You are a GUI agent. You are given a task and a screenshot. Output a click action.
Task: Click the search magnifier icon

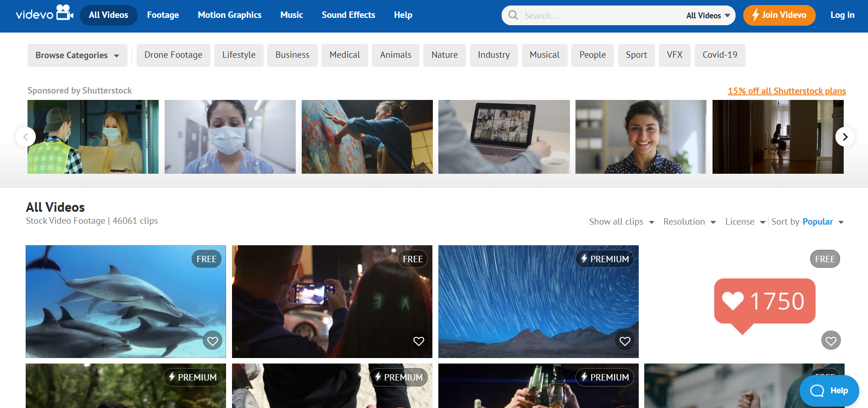[514, 15]
